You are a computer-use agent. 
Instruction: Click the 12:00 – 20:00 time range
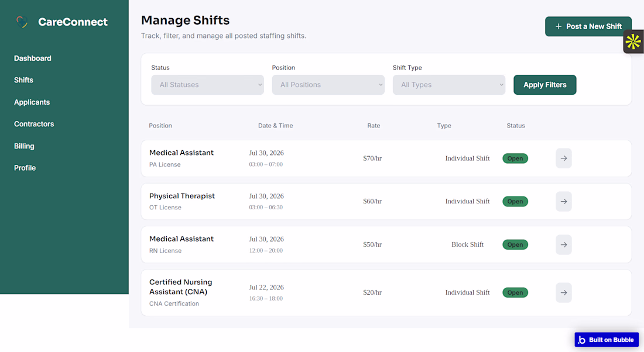[266, 250]
